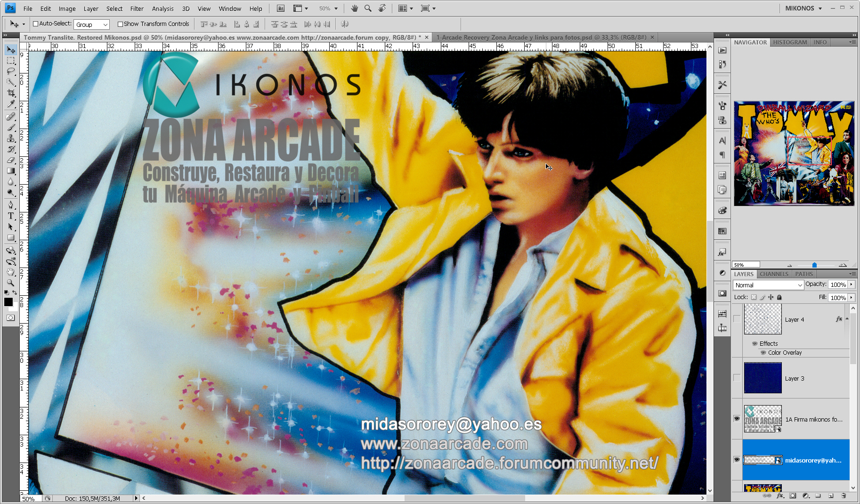Select the Crop tool
860x504 pixels.
(10, 92)
